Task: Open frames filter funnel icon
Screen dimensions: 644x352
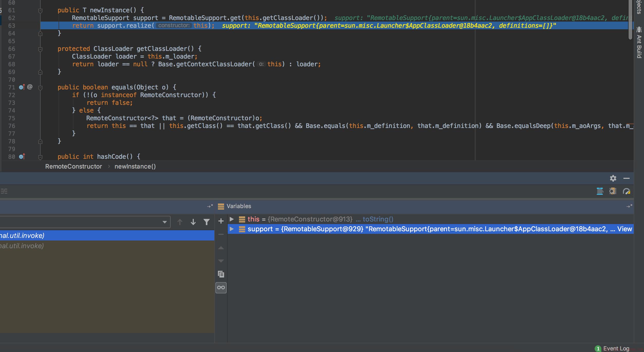Action: coord(207,222)
